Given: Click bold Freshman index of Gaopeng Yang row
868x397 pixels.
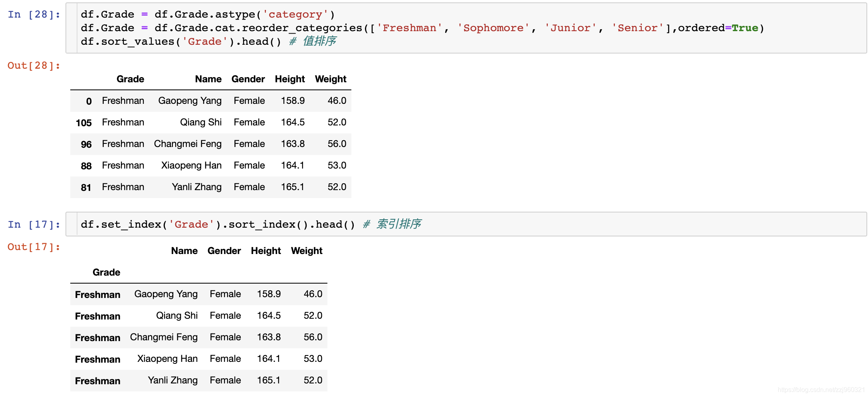Looking at the screenshot, I should (x=97, y=295).
